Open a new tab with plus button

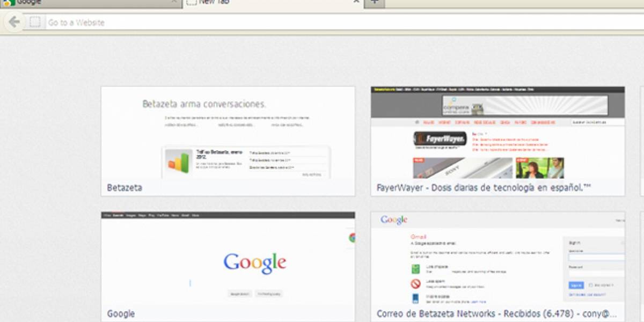coord(375,3)
